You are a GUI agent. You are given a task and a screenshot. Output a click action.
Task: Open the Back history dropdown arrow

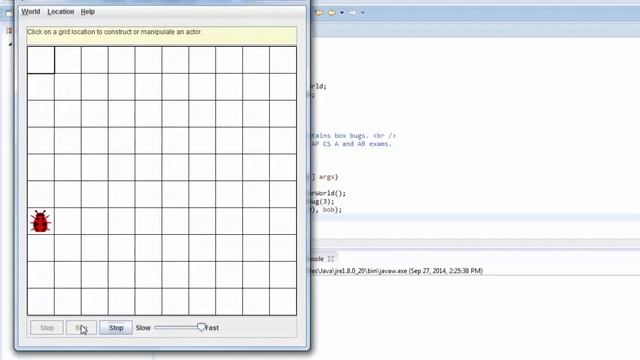coord(342,13)
